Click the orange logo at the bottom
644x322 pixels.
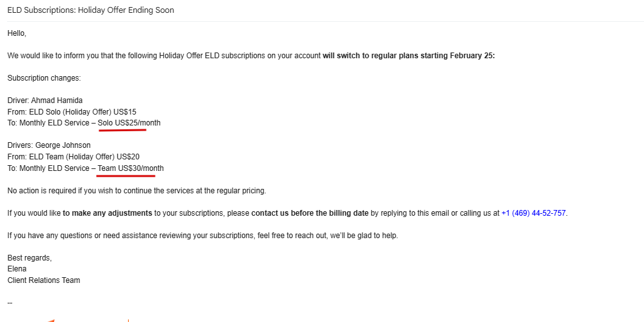(51, 319)
